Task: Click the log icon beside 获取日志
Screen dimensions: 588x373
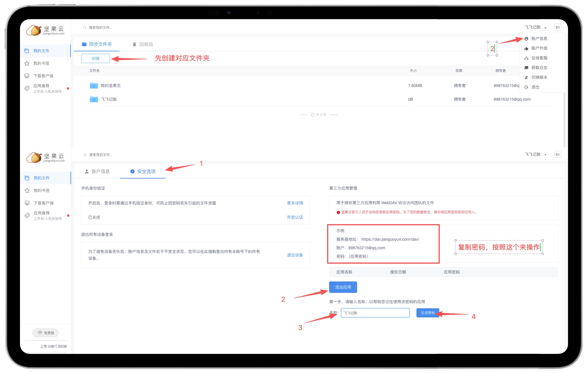Action: [526, 68]
